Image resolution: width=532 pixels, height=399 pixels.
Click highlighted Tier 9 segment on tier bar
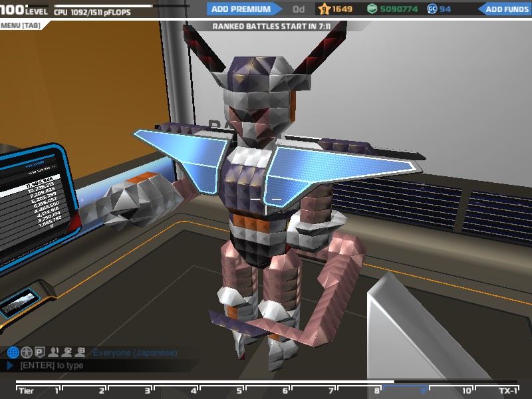(x=405, y=390)
